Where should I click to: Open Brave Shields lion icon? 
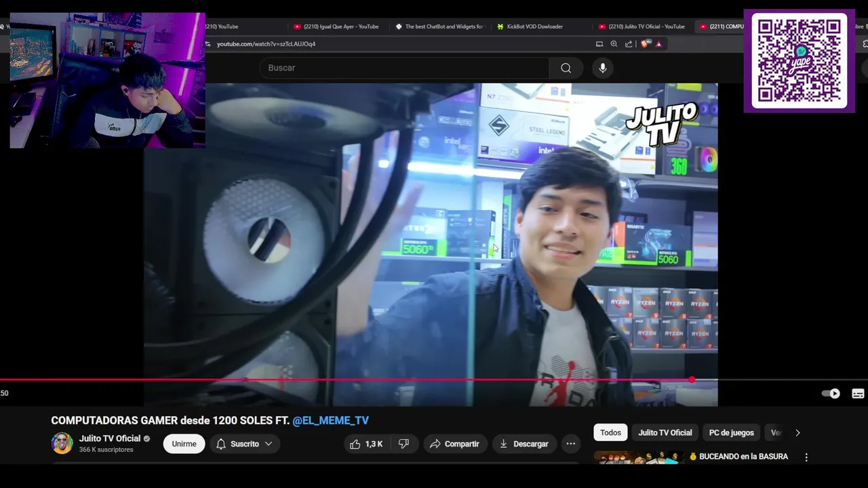coord(645,44)
